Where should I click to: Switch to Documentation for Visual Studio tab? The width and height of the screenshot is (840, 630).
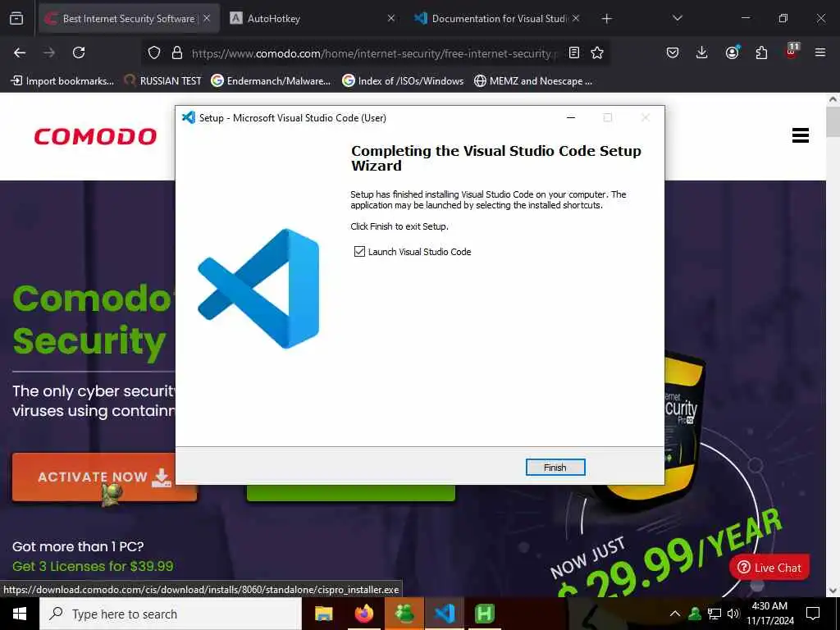click(x=497, y=19)
